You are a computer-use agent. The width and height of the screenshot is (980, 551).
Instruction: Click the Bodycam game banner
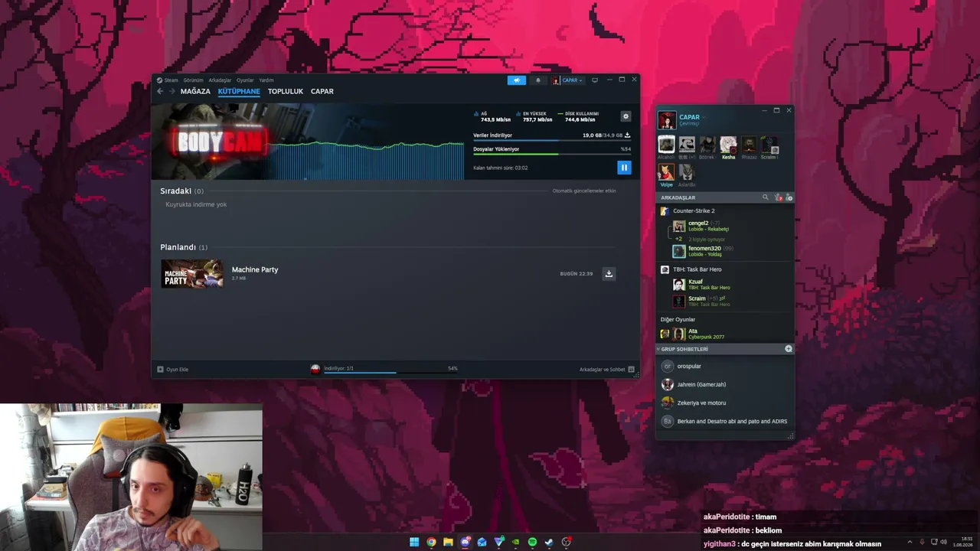tap(222, 141)
